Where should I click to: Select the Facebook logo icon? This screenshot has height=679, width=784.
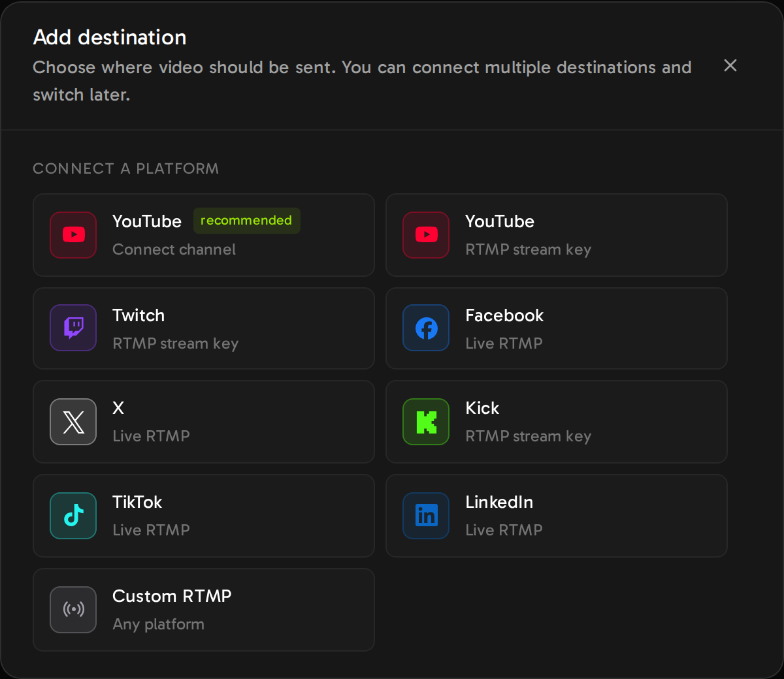[x=426, y=328]
